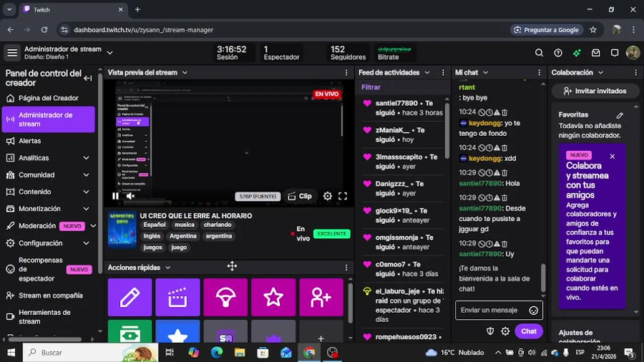Open stream preview settings gear
The image size is (644, 362).
(328, 196)
